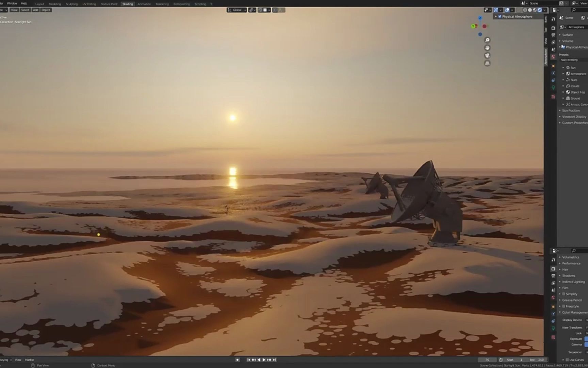
Task: Jump to the first frame button
Action: click(x=249, y=360)
